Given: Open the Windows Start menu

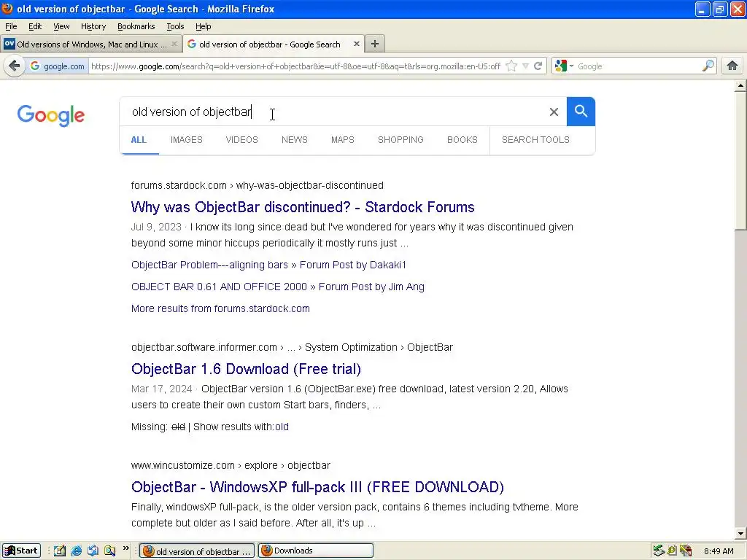Looking at the screenshot, I should pyautogui.click(x=21, y=551).
